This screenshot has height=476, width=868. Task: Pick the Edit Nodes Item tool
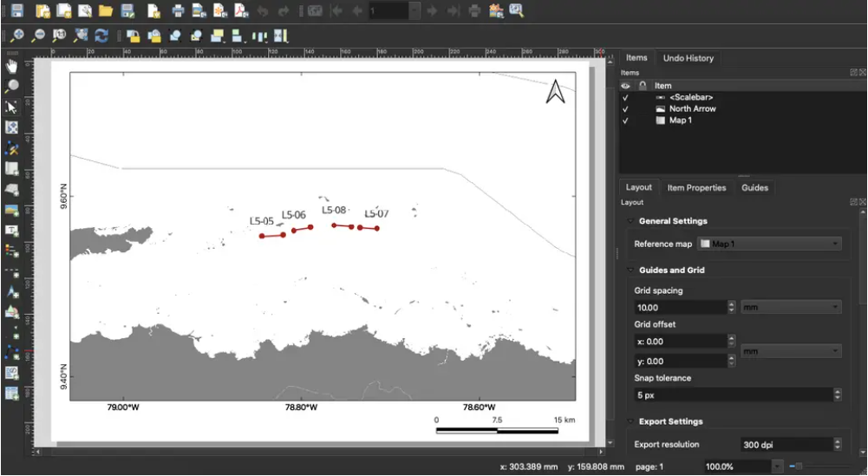[x=11, y=148]
